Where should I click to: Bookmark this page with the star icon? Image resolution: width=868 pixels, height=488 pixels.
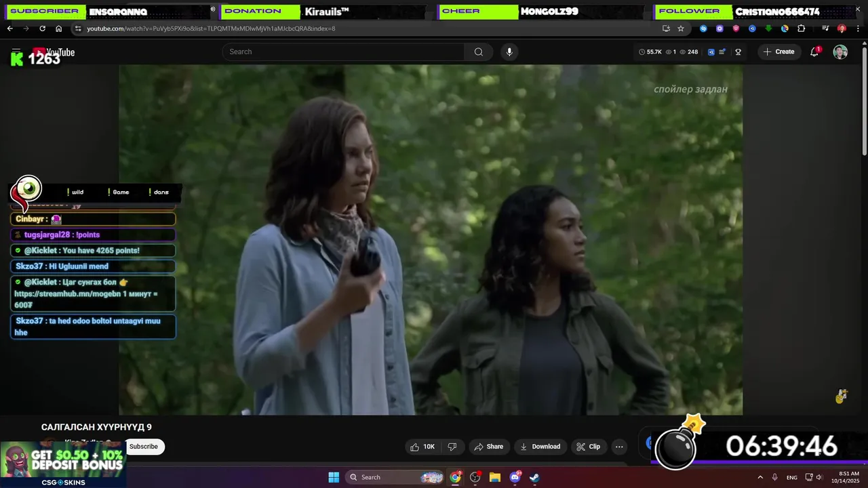(x=681, y=28)
